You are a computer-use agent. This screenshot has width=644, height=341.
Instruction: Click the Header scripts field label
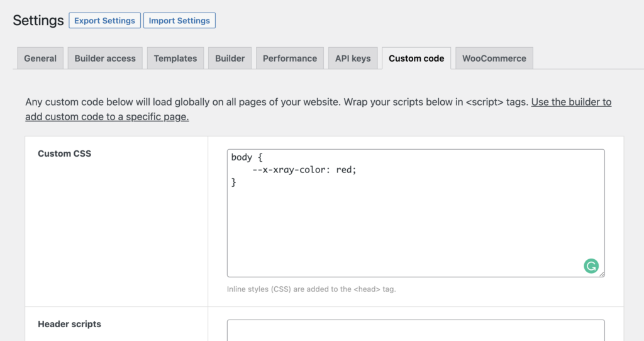tap(69, 324)
